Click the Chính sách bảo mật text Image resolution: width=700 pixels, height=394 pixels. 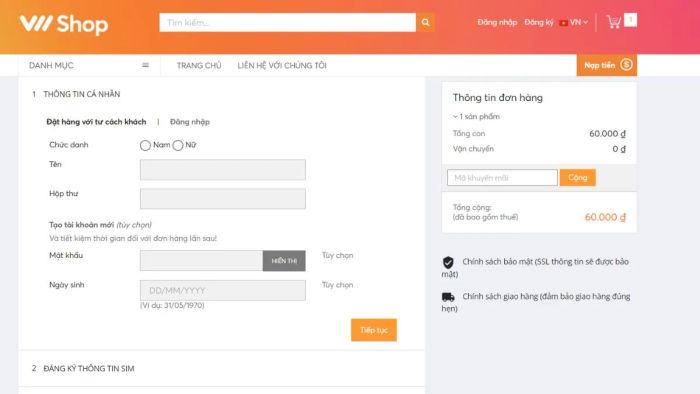tap(536, 267)
